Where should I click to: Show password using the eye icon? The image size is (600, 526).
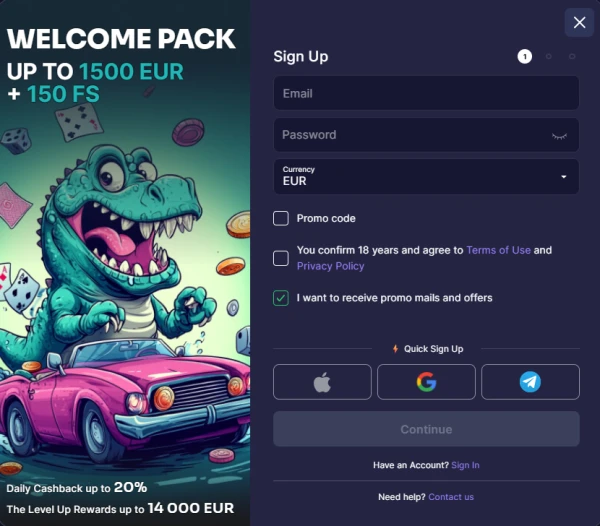tap(559, 136)
